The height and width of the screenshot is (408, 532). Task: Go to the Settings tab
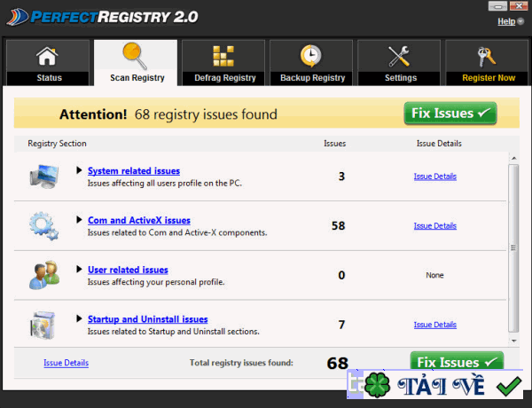click(399, 63)
